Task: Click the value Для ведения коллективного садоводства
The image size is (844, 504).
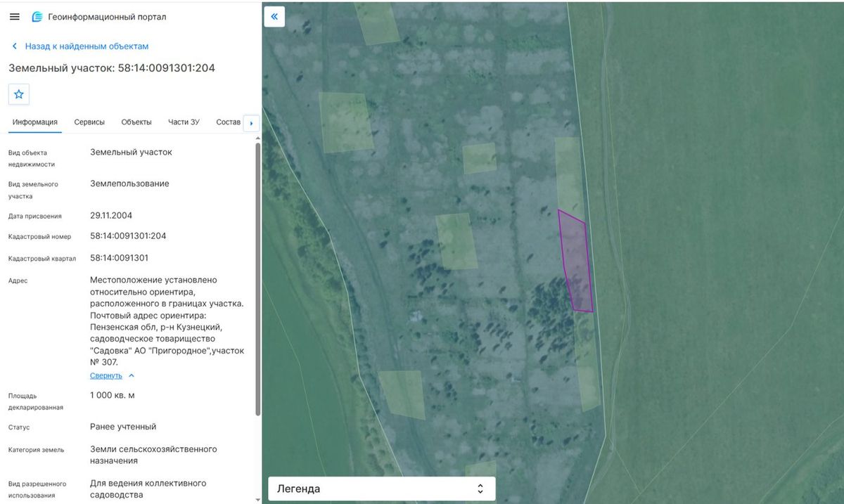Action: 148,489
